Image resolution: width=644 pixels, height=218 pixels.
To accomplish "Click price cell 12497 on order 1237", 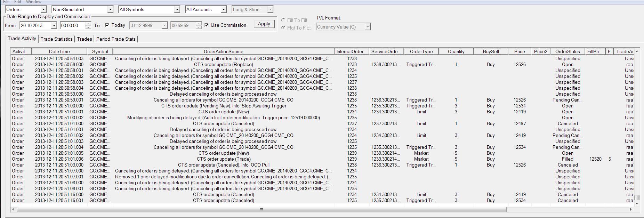I will click(520, 123).
